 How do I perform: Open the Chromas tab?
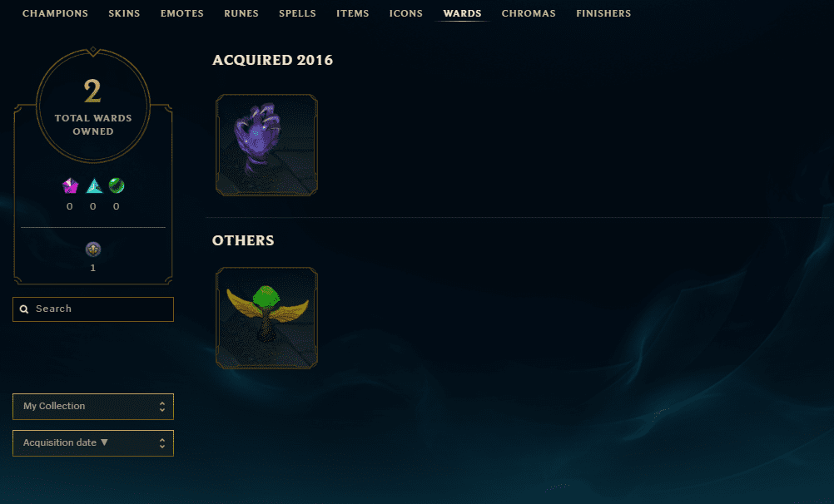click(x=529, y=13)
